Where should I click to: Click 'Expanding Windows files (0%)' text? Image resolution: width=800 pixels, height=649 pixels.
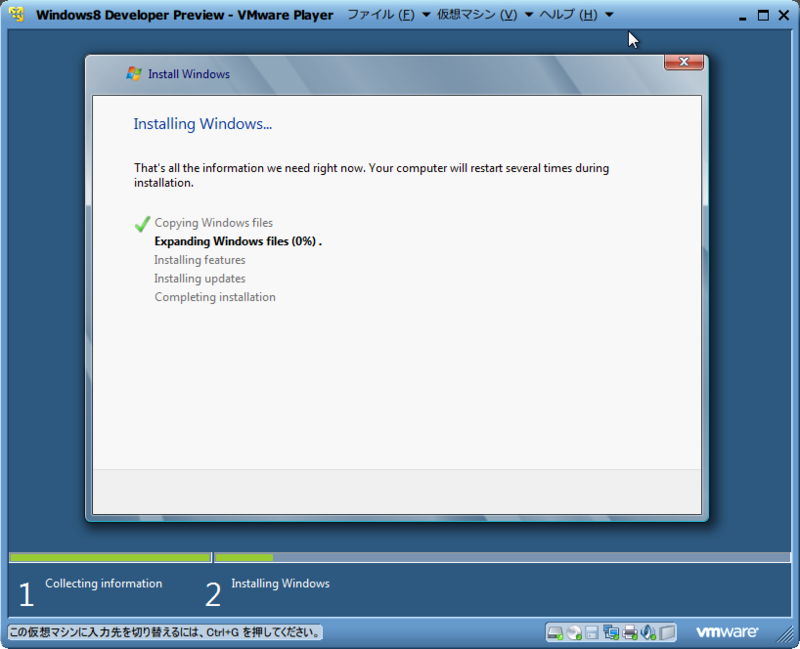coord(238,241)
